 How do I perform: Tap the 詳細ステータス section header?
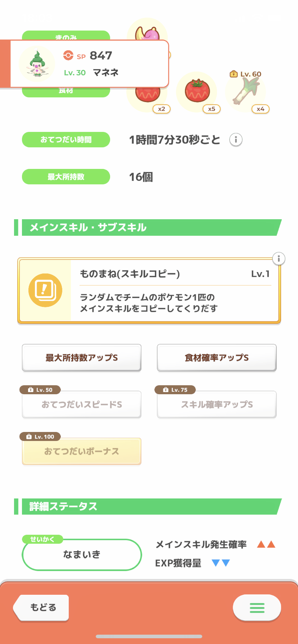click(x=148, y=506)
